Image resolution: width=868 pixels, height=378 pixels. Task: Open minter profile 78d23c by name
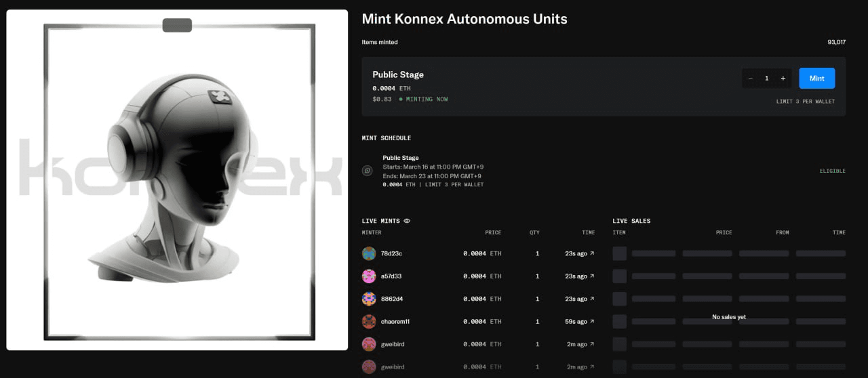[x=391, y=253]
